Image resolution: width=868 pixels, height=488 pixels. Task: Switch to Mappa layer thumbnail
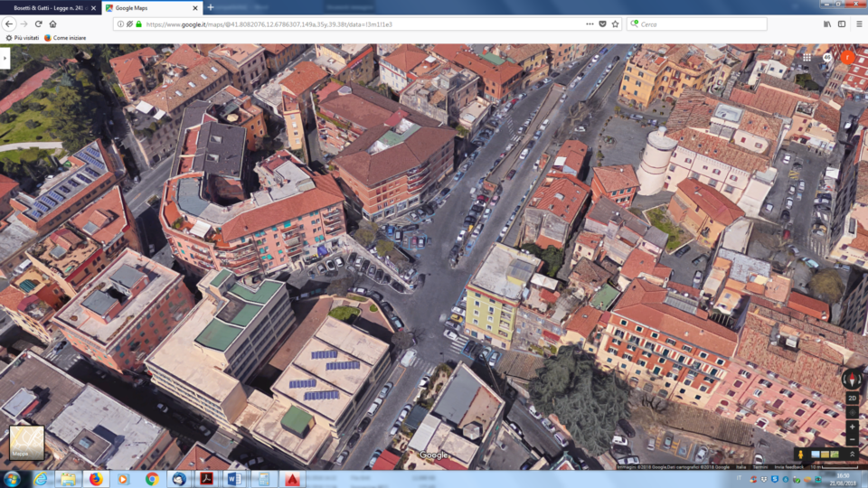point(26,443)
